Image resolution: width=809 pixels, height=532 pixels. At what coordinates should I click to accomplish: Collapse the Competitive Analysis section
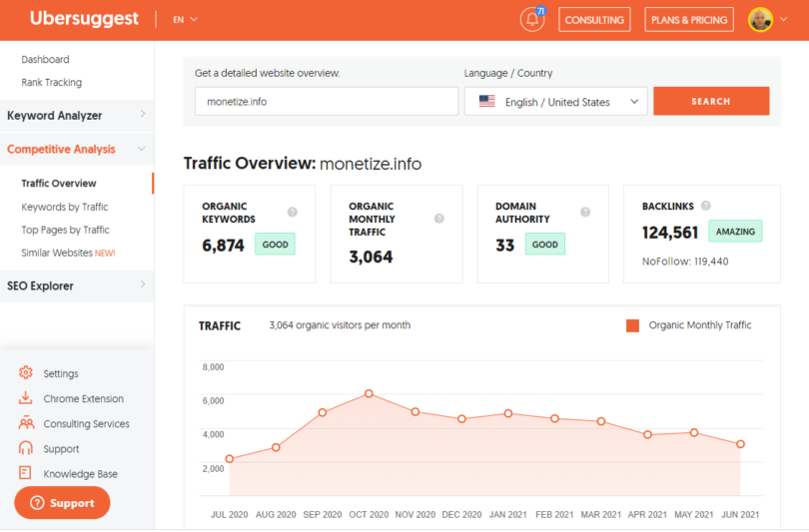point(77,149)
